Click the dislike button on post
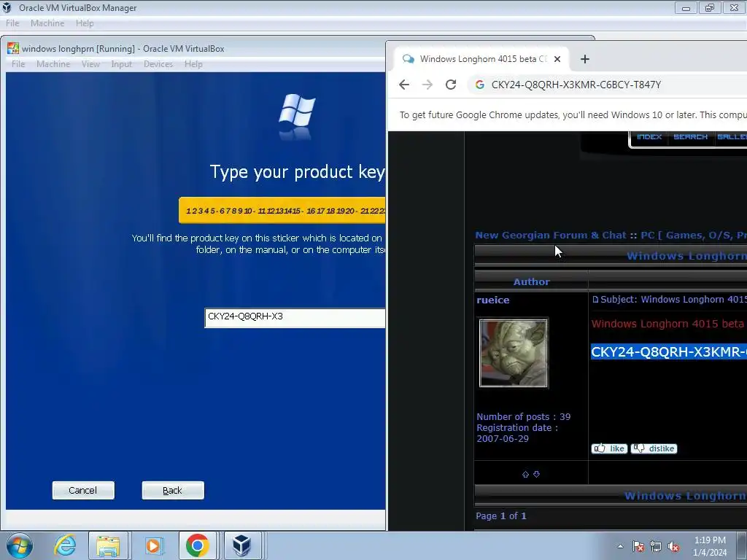The width and height of the screenshot is (747, 560). 654,448
